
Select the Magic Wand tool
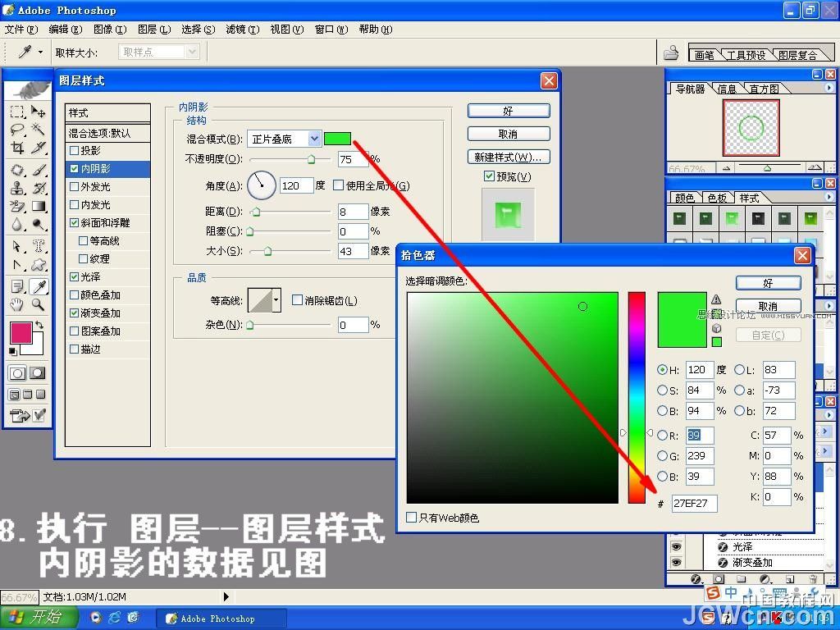(38, 129)
